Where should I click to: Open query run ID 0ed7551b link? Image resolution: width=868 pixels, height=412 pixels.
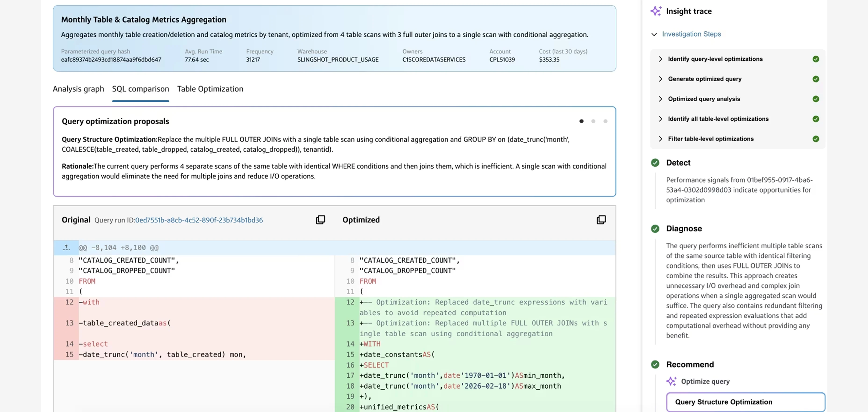click(x=199, y=220)
